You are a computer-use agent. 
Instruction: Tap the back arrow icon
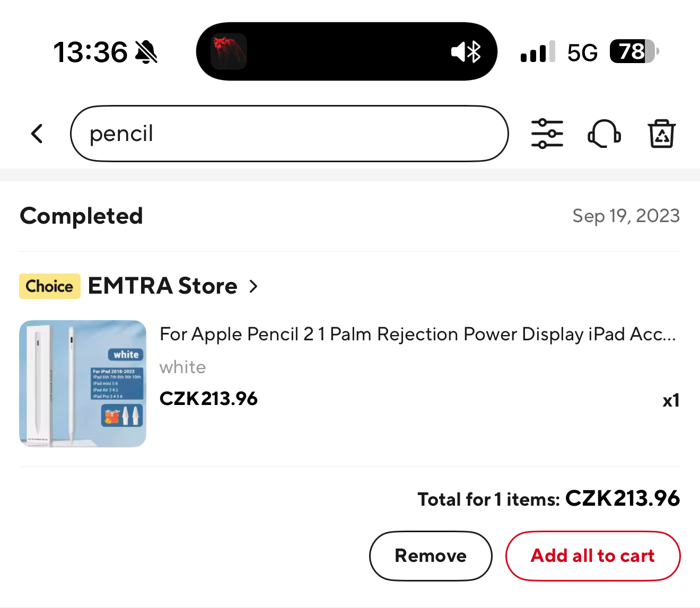click(x=37, y=134)
